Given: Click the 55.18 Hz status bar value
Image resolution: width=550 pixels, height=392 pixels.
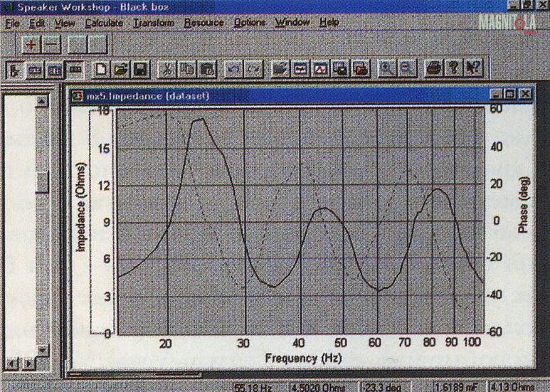Looking at the screenshot, I should (253, 387).
